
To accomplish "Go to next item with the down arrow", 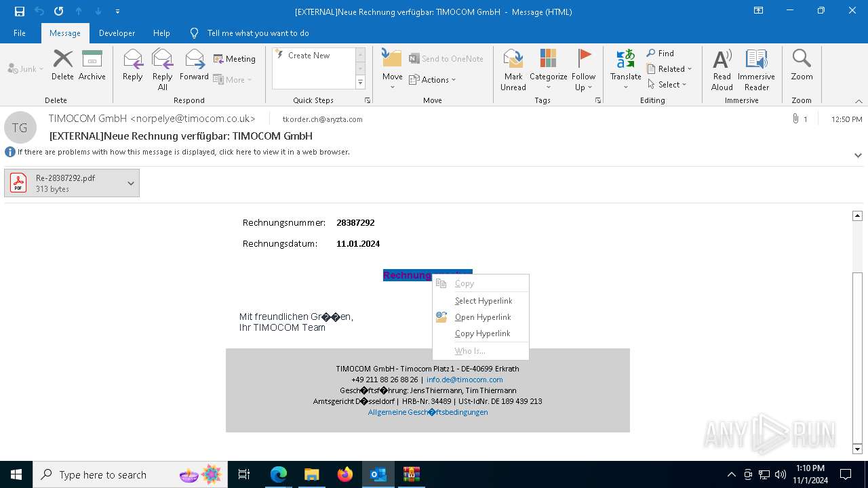I will [98, 12].
